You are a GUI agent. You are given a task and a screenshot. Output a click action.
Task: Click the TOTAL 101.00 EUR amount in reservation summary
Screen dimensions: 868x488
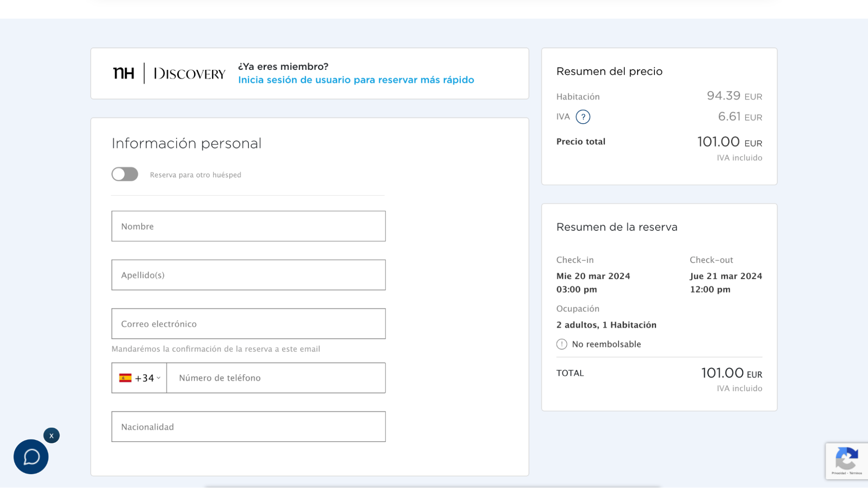click(732, 373)
